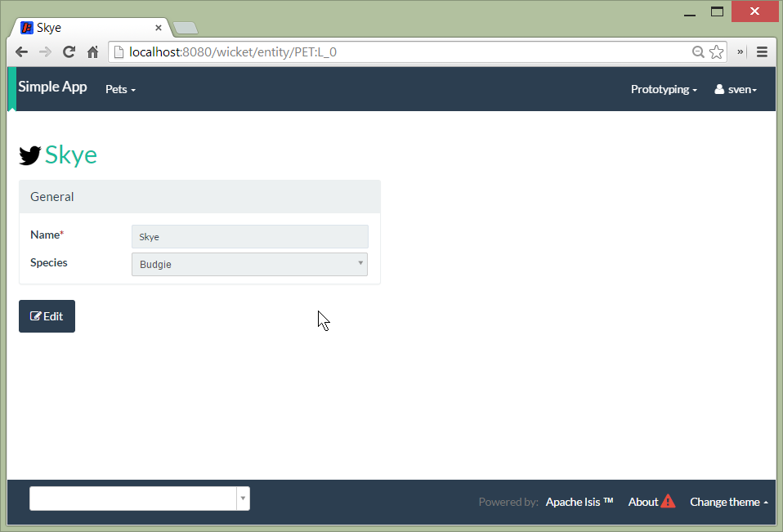The width and height of the screenshot is (783, 532).
Task: Open the footer combo box dropdown arrow
Action: (243, 498)
